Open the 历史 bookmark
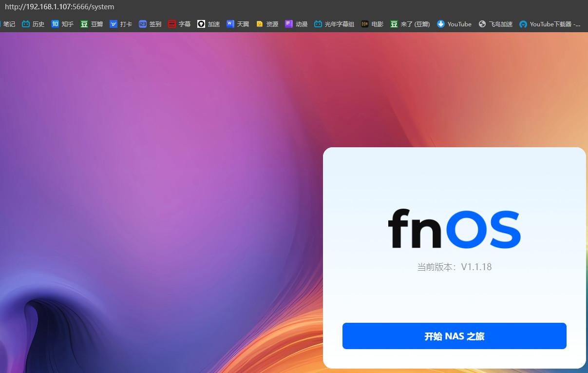The width and height of the screenshot is (588, 373). point(33,24)
